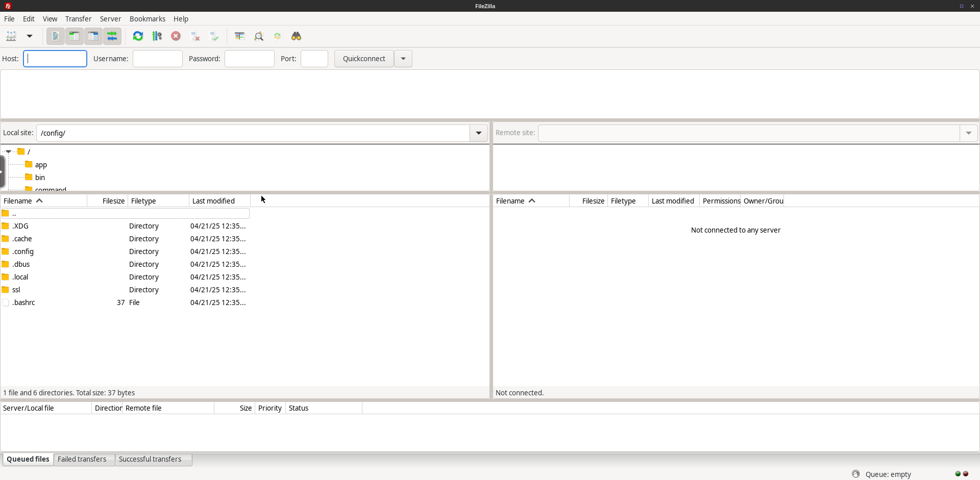Select the .XDG directory row
This screenshot has width=980, height=480.
pyautogui.click(x=125, y=226)
